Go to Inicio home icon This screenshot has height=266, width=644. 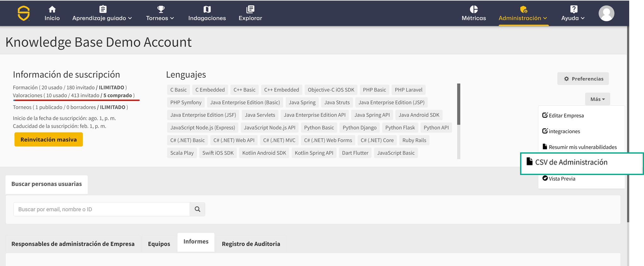(x=52, y=9)
